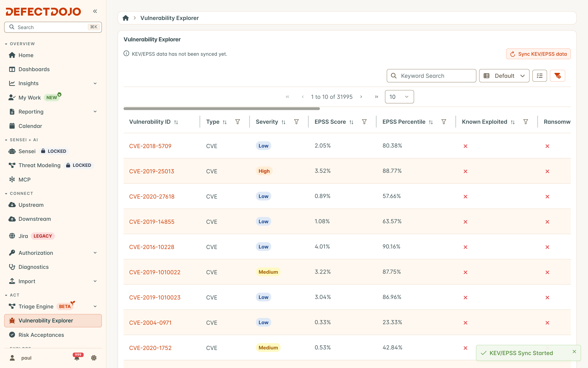Open Dashboards in the sidebar
The height and width of the screenshot is (368, 588).
(x=53, y=69)
